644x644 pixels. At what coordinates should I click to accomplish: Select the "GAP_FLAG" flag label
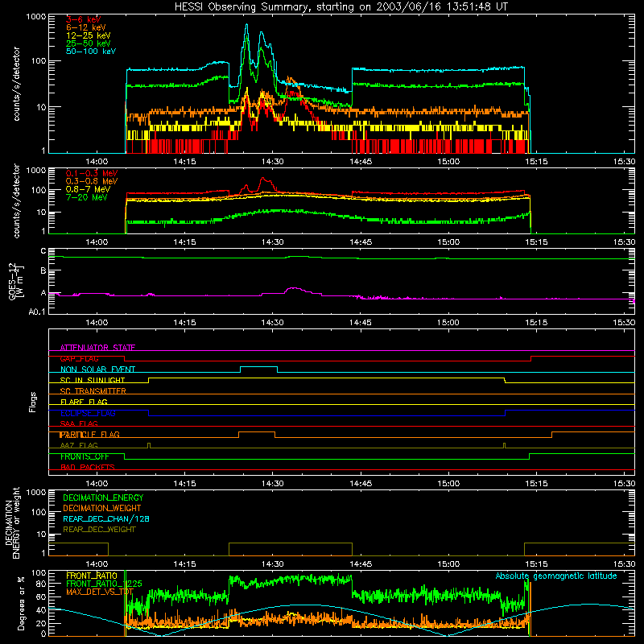tap(79, 358)
